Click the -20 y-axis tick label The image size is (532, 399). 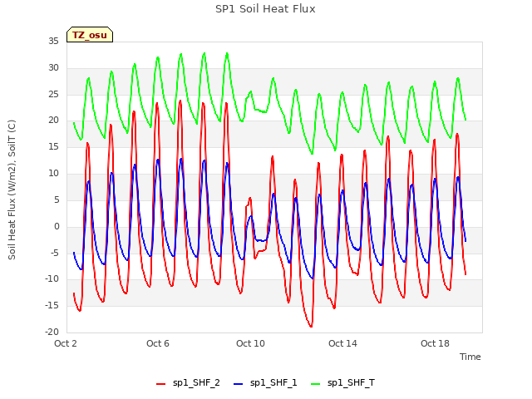click(52, 332)
